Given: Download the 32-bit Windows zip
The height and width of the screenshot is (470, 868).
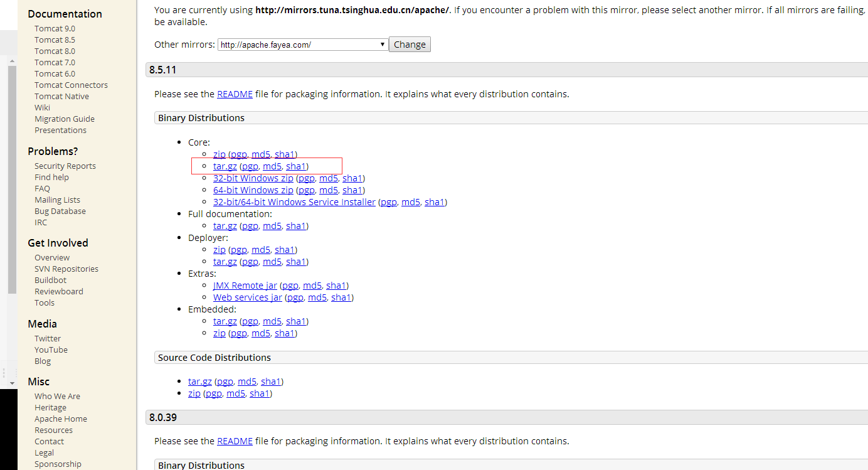Looking at the screenshot, I should pos(253,178).
